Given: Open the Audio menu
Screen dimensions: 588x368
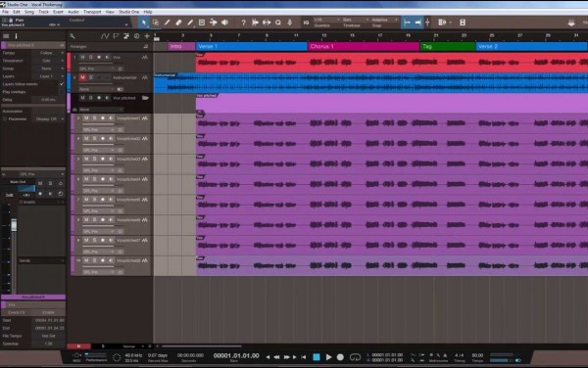Looking at the screenshot, I should pyautogui.click(x=73, y=12).
